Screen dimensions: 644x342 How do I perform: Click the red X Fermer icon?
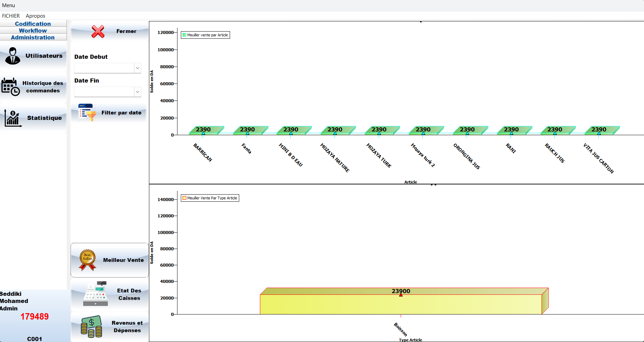[x=98, y=32]
